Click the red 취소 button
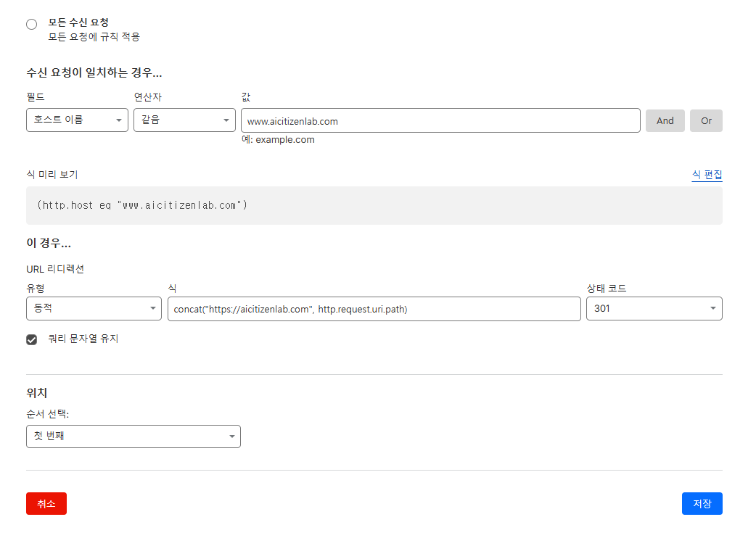 click(x=46, y=503)
